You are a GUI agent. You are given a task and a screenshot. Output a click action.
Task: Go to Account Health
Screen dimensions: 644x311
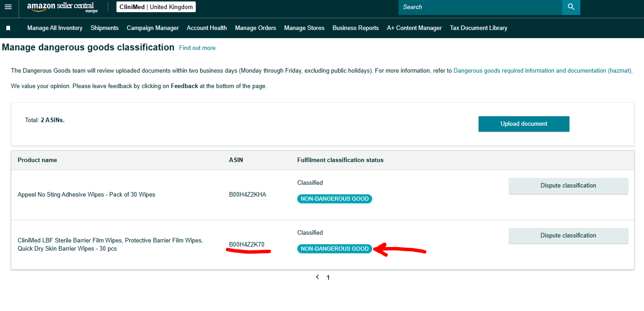[x=207, y=28]
